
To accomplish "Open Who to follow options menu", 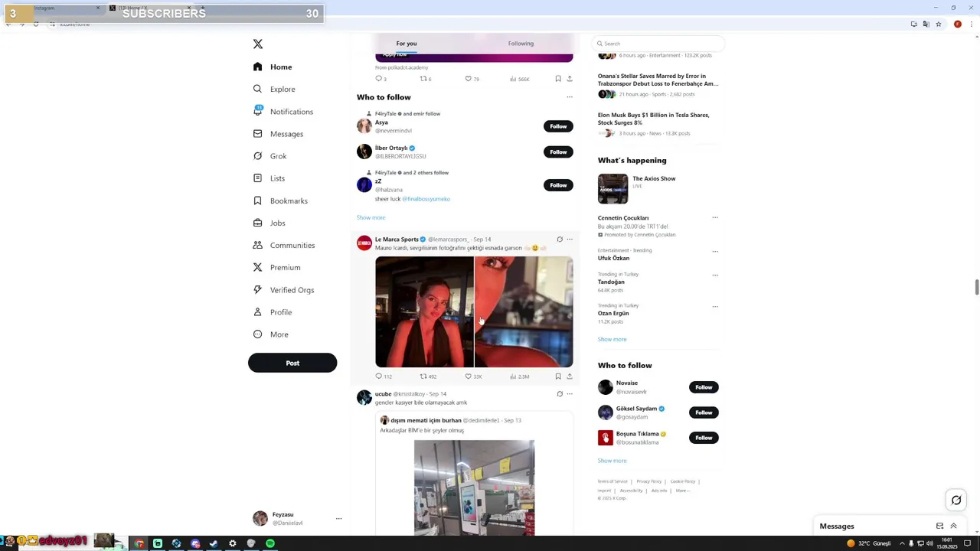I will tap(569, 97).
